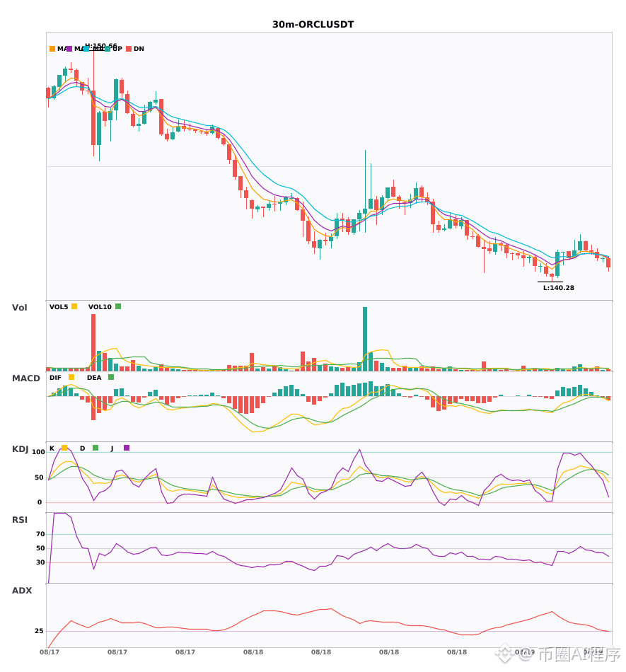This screenshot has height=672, width=626.
Task: Click the green D legend swatch
Action: tap(95, 448)
